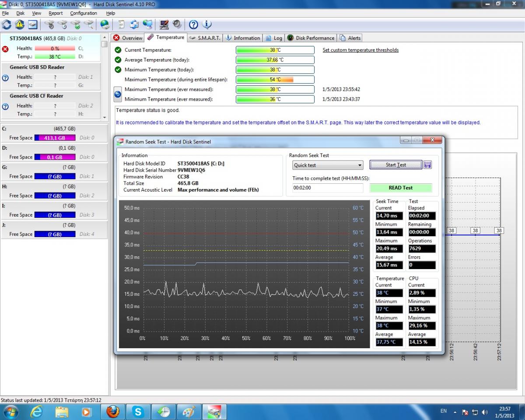
Task: Open the Report menu
Action: (x=56, y=13)
